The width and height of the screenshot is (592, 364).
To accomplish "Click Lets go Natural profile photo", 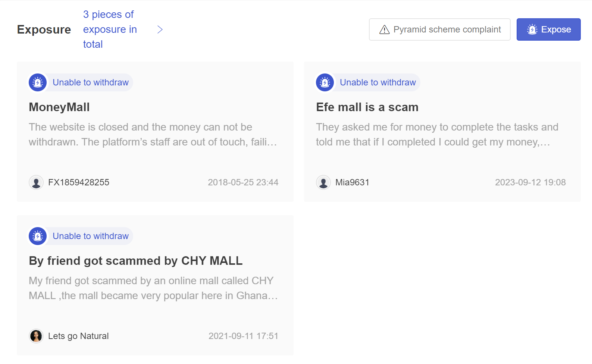I will (36, 336).
